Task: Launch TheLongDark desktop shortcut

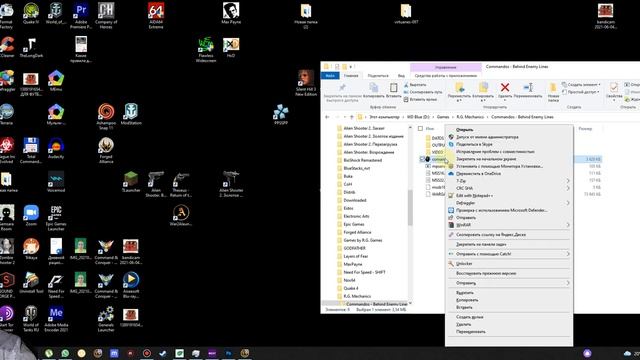Action: tap(31, 47)
